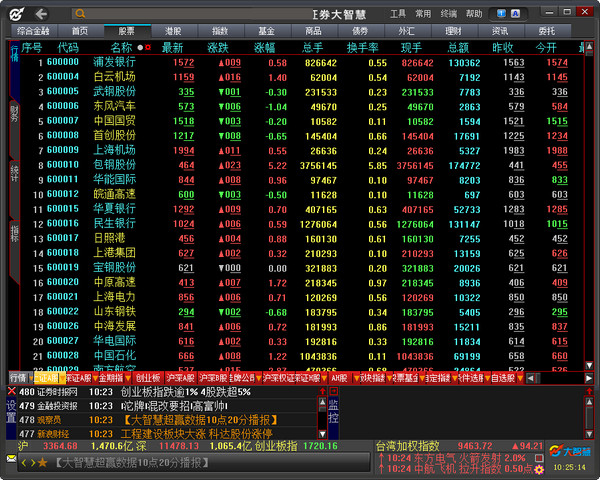Select the 浦发银行 stock row
This screenshot has height=480, width=600.
click(302, 62)
